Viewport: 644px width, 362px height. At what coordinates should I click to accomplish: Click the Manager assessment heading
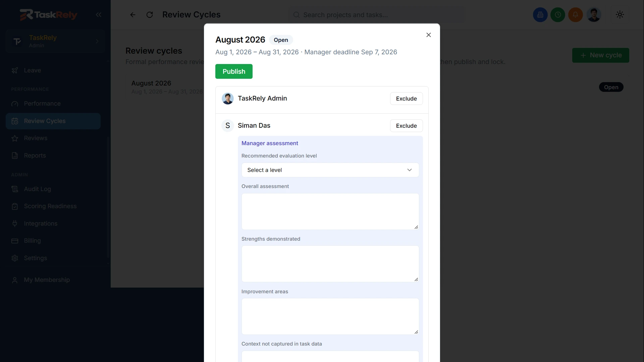tap(270, 143)
